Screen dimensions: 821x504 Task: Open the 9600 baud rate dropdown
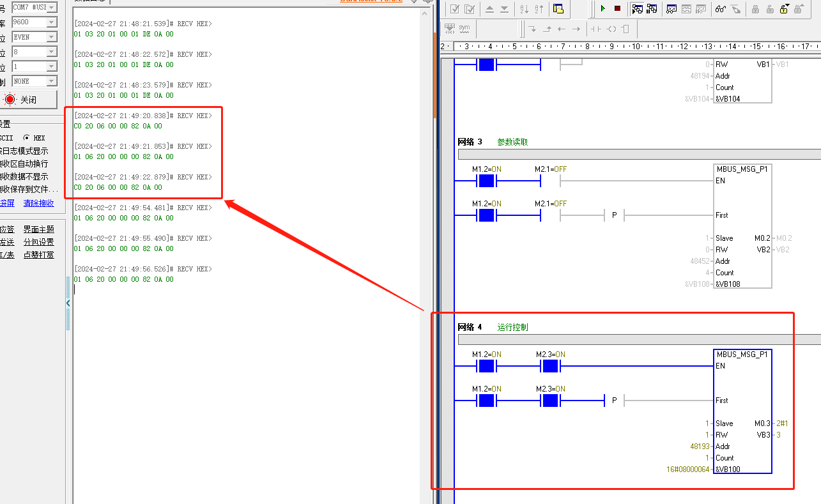(x=51, y=22)
